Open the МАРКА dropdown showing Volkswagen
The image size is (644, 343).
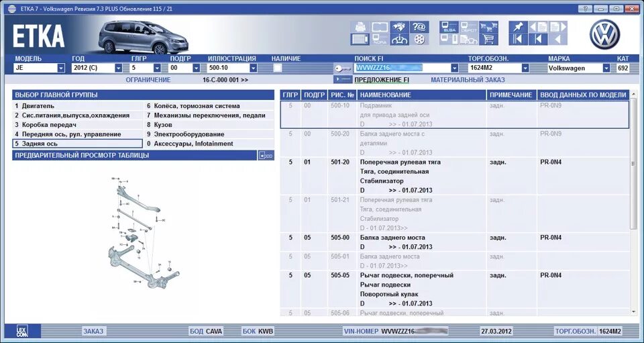606,68
